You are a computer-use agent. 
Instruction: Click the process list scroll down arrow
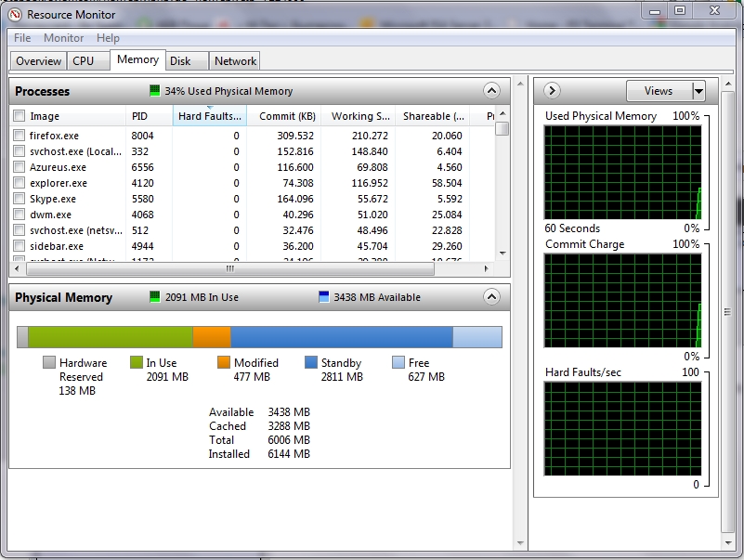point(503,254)
